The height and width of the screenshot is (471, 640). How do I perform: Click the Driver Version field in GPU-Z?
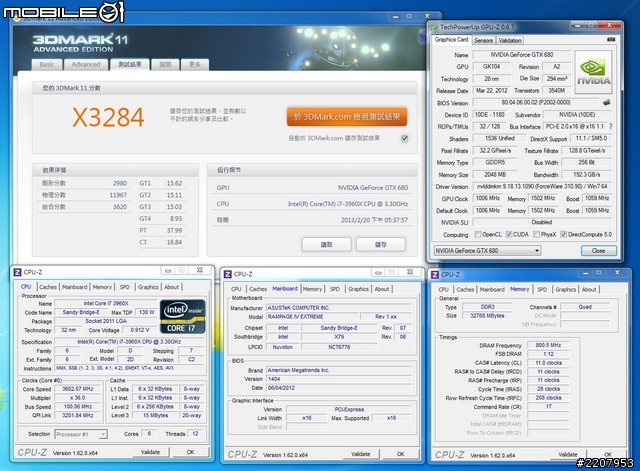[542, 187]
